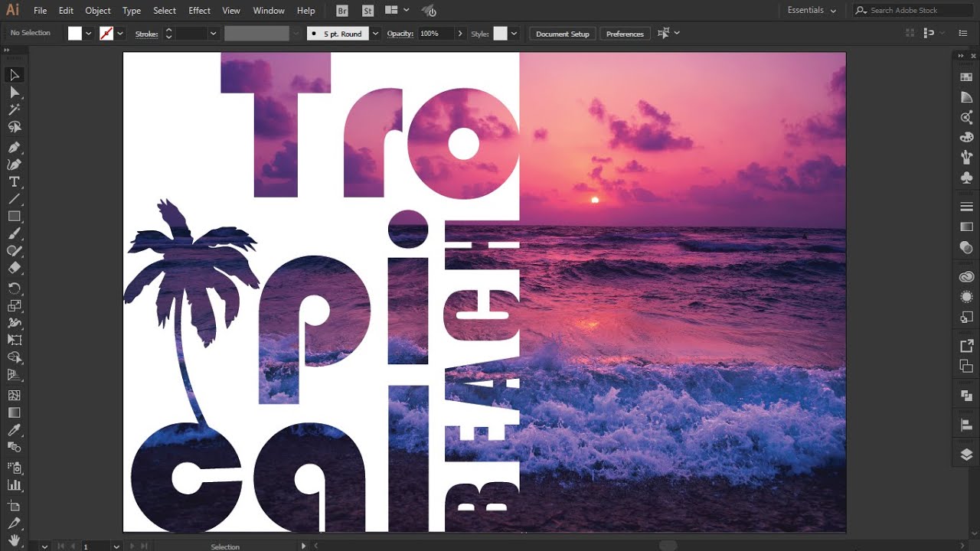This screenshot has width=980, height=551.
Task: Pick the Eraser tool
Action: 14,268
